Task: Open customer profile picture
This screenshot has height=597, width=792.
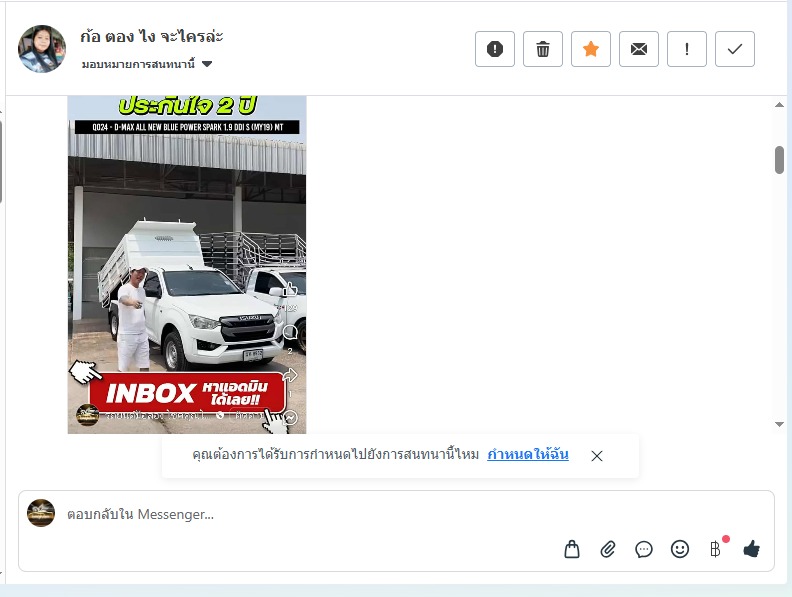Action: 42,49
